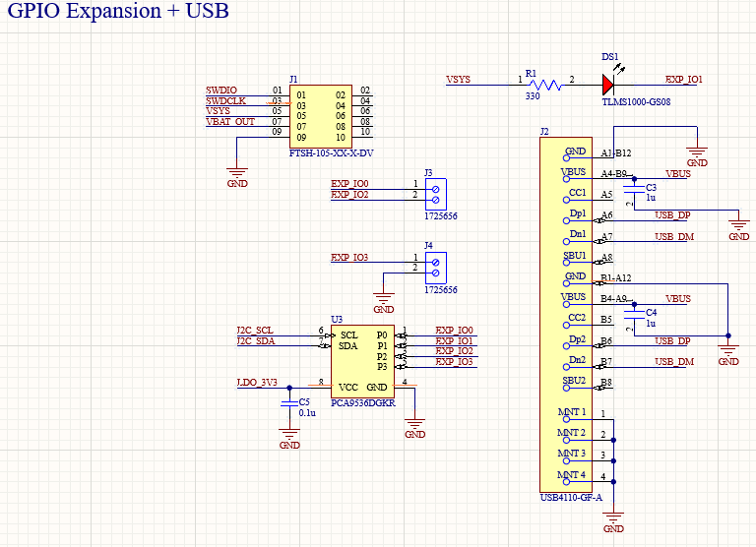This screenshot has width=756, height=547.
Task: Select the C5 capacitor symbol
Action: pyautogui.click(x=289, y=403)
